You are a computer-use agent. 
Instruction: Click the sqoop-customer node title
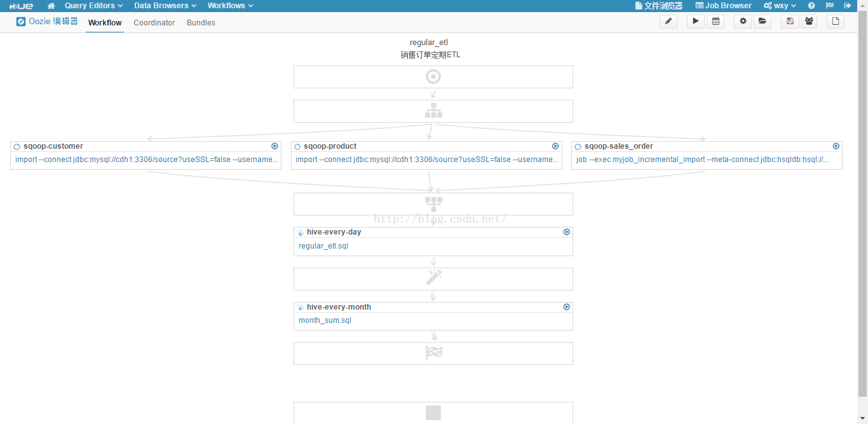pyautogui.click(x=53, y=146)
